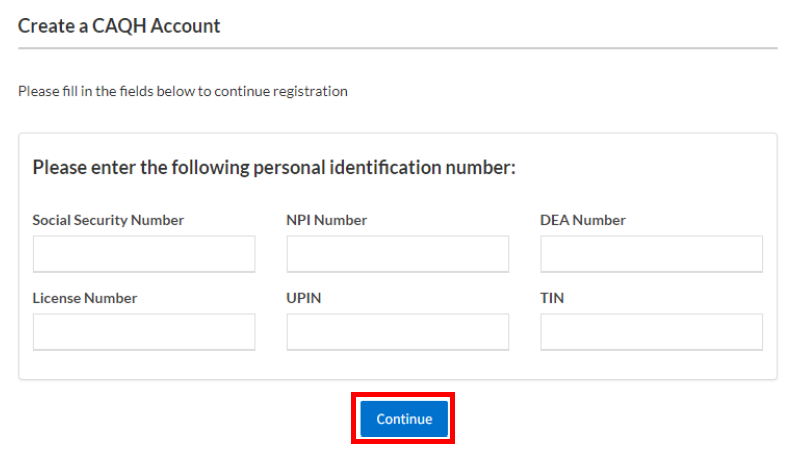
Task: Click the Social Security Number label
Action: pos(108,220)
